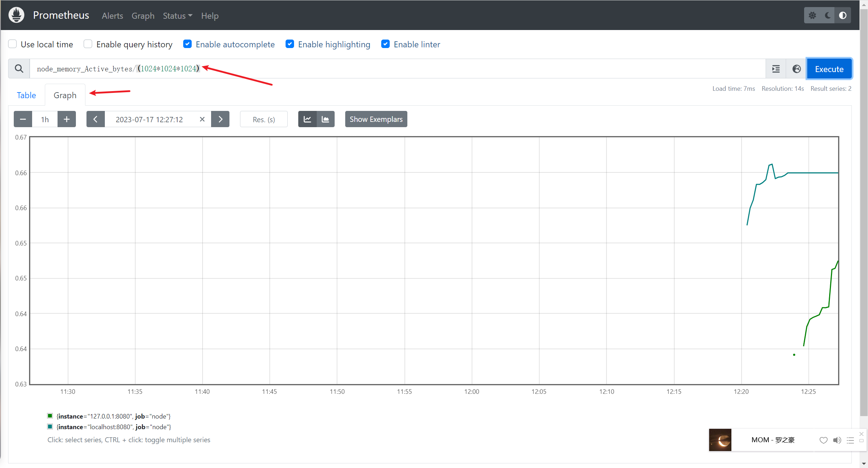Show stacked area graph
Image resolution: width=868 pixels, height=468 pixels.
coord(325,119)
